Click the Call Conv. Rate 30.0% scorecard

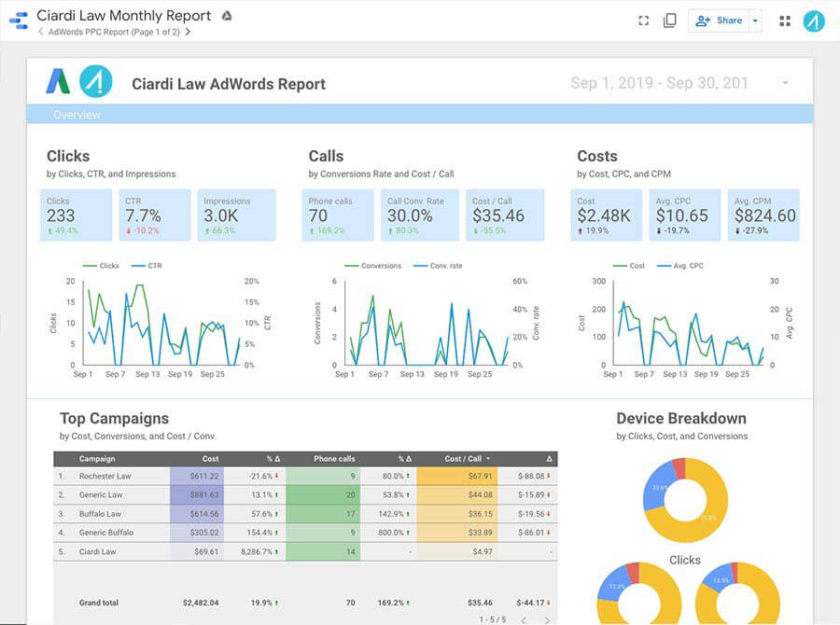click(x=420, y=215)
